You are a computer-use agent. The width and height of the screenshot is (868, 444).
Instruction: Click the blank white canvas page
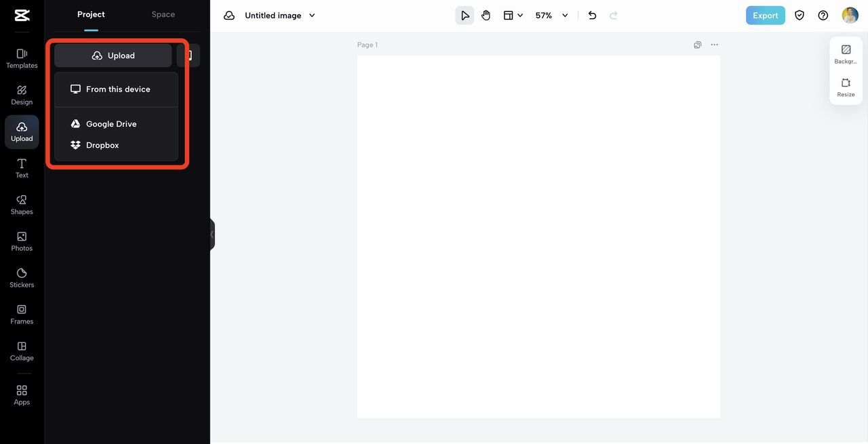pos(538,237)
